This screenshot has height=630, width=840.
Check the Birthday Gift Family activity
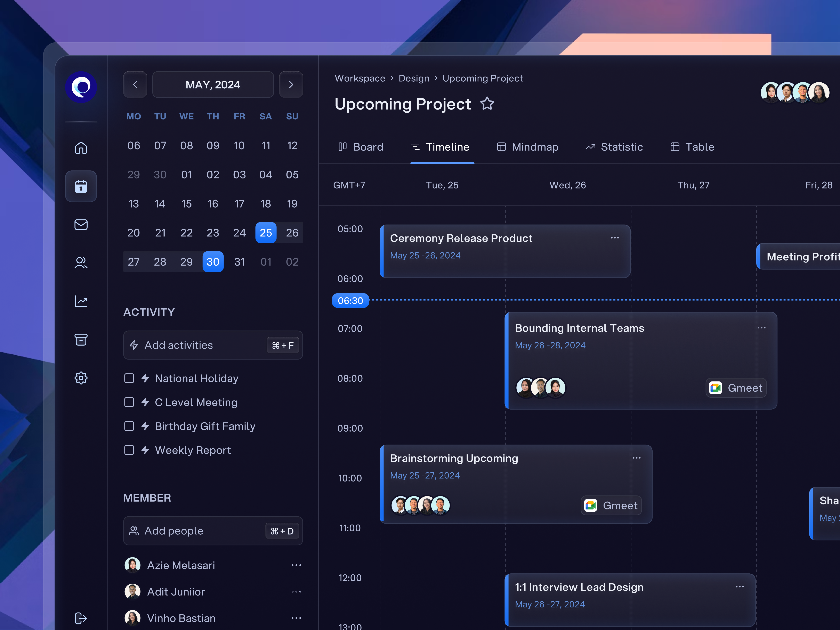129,426
